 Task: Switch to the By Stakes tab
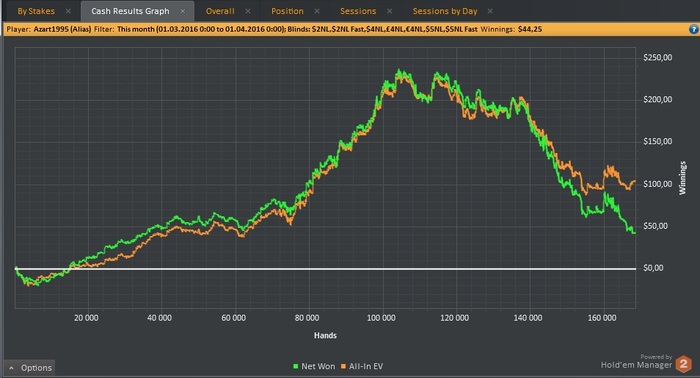coord(36,11)
